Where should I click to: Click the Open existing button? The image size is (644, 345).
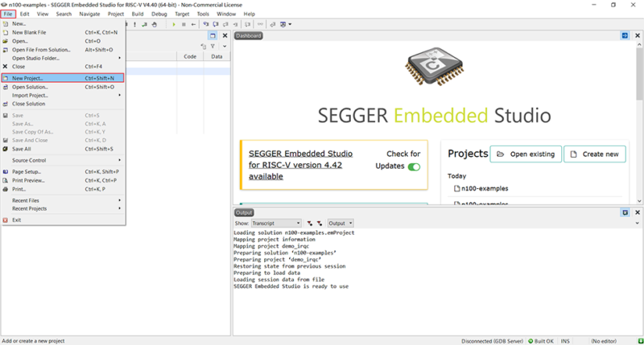pos(526,154)
